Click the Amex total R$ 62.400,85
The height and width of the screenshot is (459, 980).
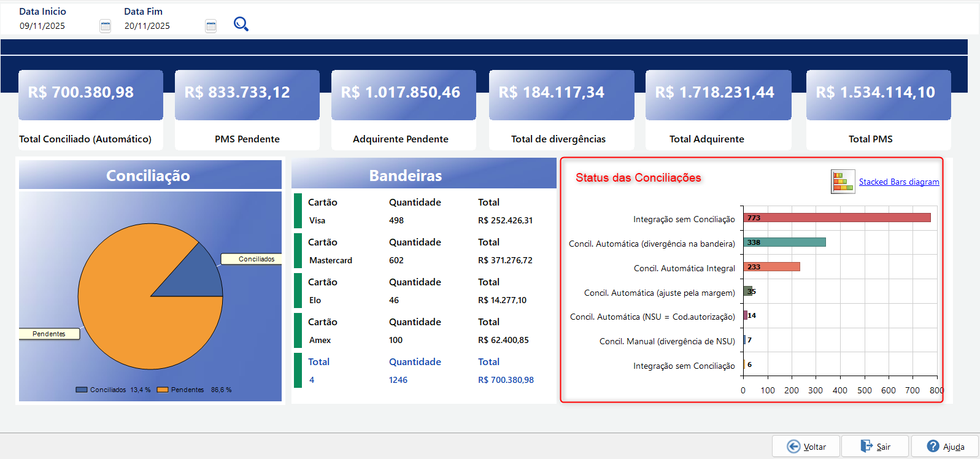click(x=504, y=340)
